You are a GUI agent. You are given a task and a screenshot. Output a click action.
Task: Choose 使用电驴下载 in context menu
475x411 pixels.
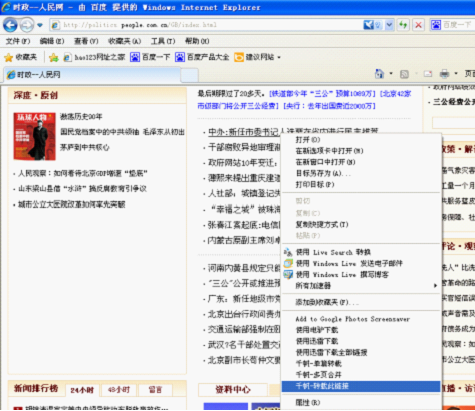click(x=361, y=330)
